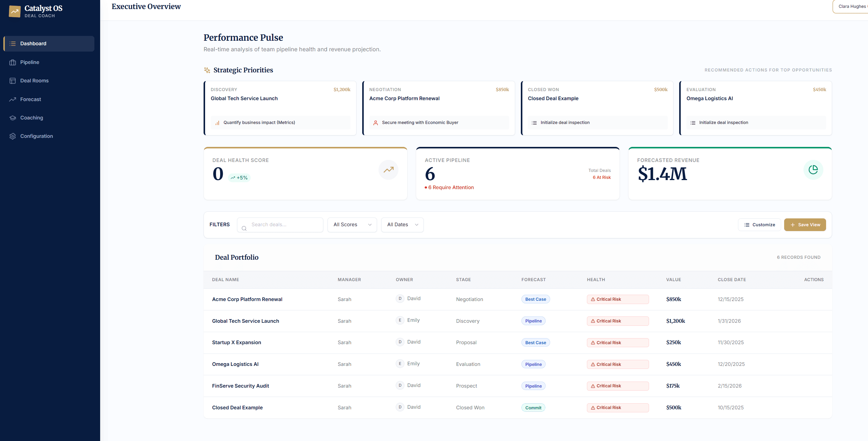Click the Coaching graduation cap icon

point(13,118)
